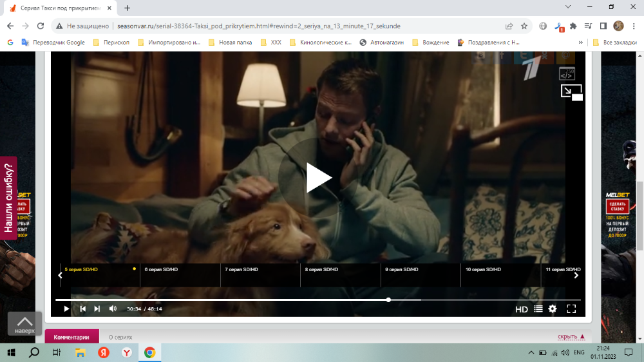Click the large center play button
Screen dimensions: 644x362
pos(319,178)
